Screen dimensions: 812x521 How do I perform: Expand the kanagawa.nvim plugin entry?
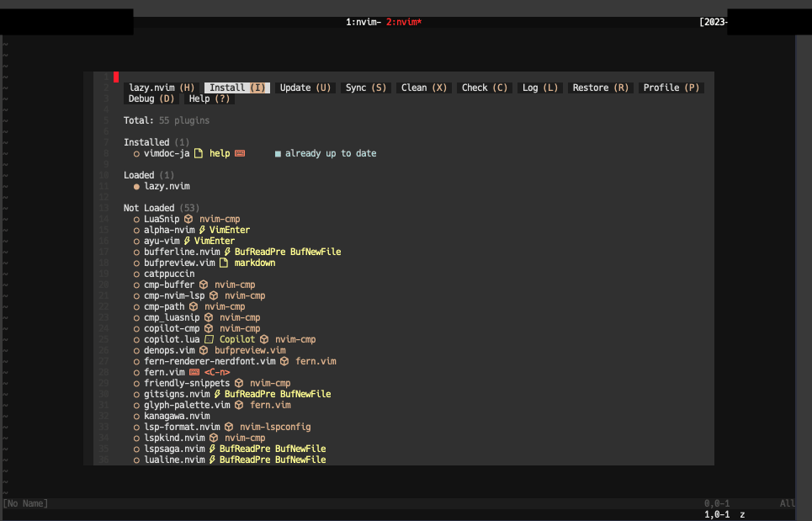coord(177,416)
